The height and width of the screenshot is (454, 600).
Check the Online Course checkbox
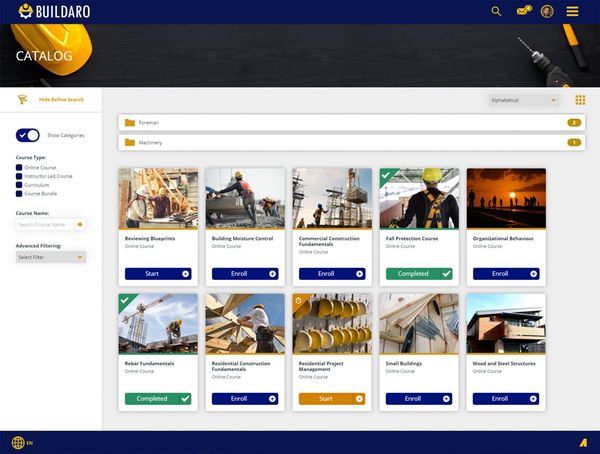pos(19,167)
